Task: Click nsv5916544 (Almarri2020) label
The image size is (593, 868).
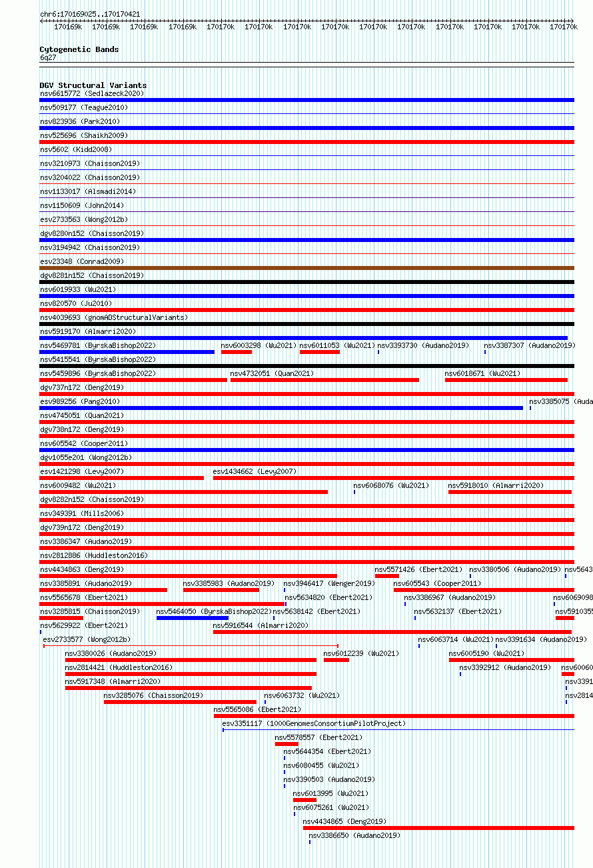Action: point(261,625)
